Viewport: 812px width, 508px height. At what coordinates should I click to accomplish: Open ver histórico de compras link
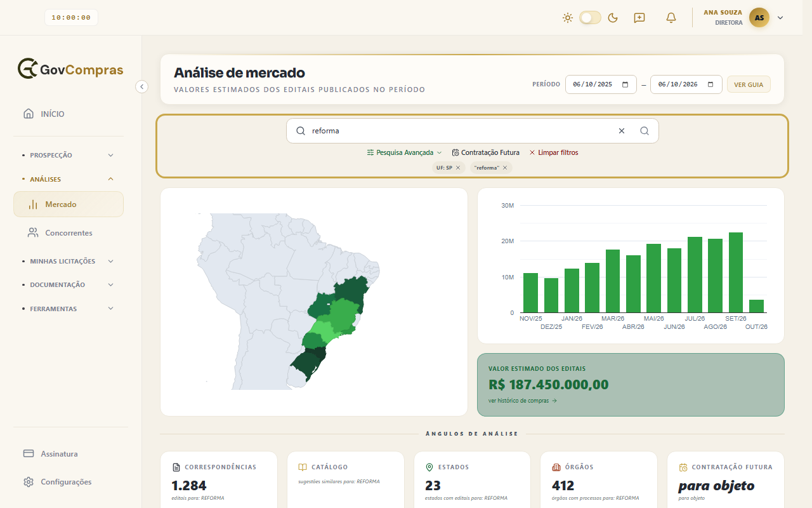tap(523, 401)
